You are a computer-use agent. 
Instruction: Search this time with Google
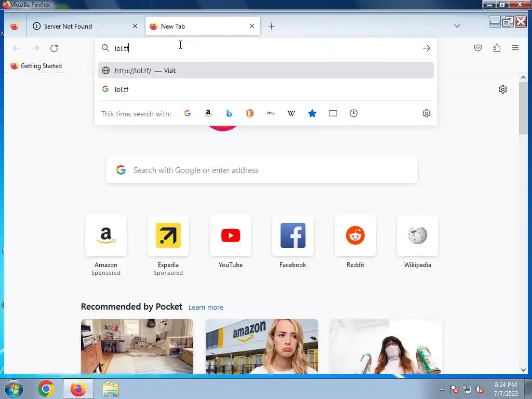pyautogui.click(x=187, y=113)
